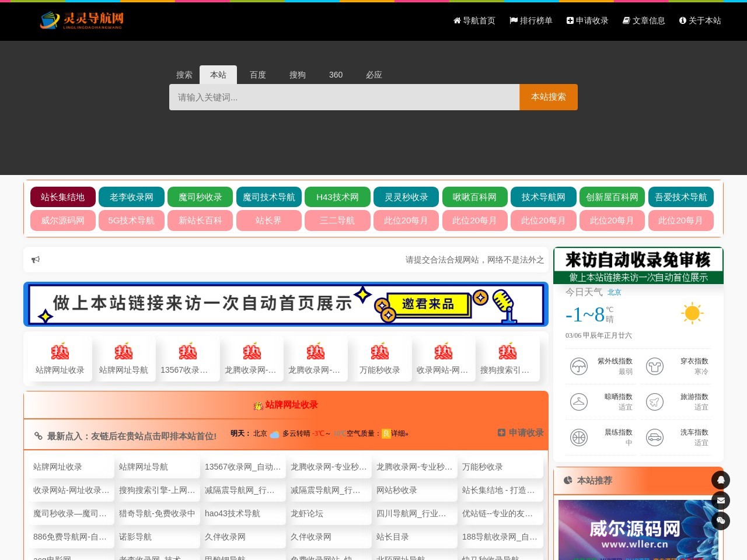The height and width of the screenshot is (560, 747).
Task: Click the 北京 city link in weather panel
Action: (x=615, y=292)
